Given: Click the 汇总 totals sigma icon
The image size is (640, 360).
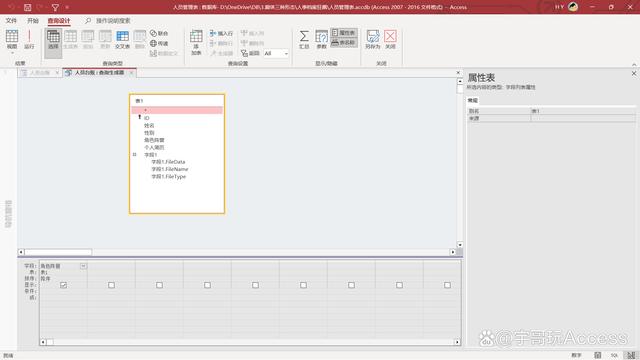Looking at the screenshot, I should [x=304, y=39].
